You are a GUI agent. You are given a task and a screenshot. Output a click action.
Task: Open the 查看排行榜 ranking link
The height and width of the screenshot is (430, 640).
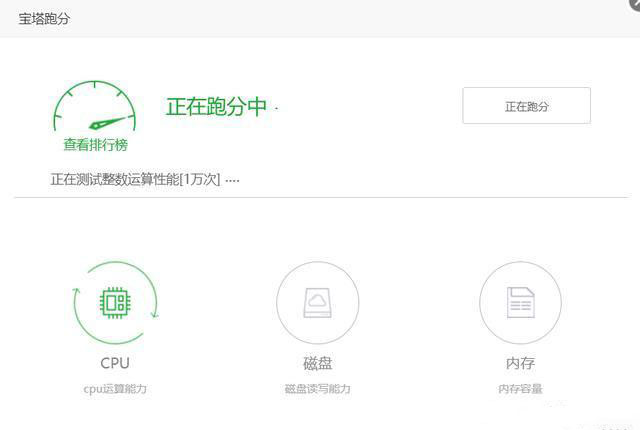(96, 145)
